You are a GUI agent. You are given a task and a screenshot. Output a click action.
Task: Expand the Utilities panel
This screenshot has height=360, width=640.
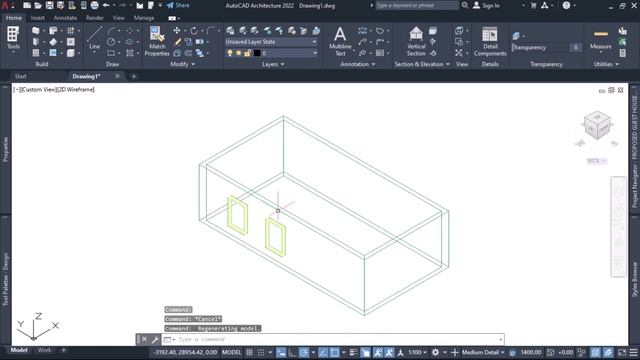click(x=606, y=64)
